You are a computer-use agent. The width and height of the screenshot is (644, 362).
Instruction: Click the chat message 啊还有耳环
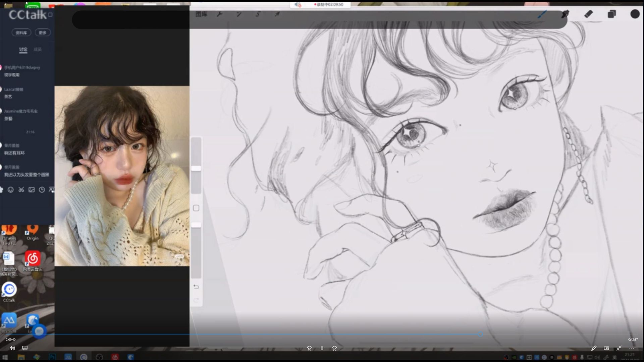tap(14, 153)
